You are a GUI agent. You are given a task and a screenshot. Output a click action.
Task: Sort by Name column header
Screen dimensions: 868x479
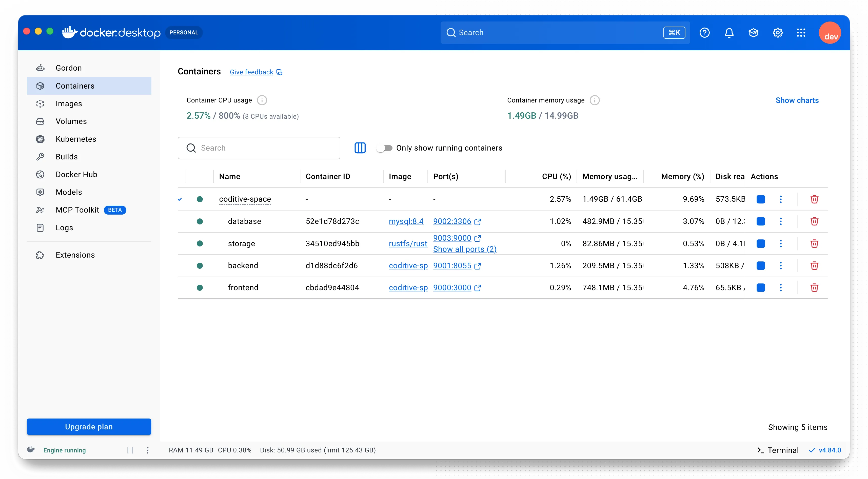pyautogui.click(x=229, y=176)
